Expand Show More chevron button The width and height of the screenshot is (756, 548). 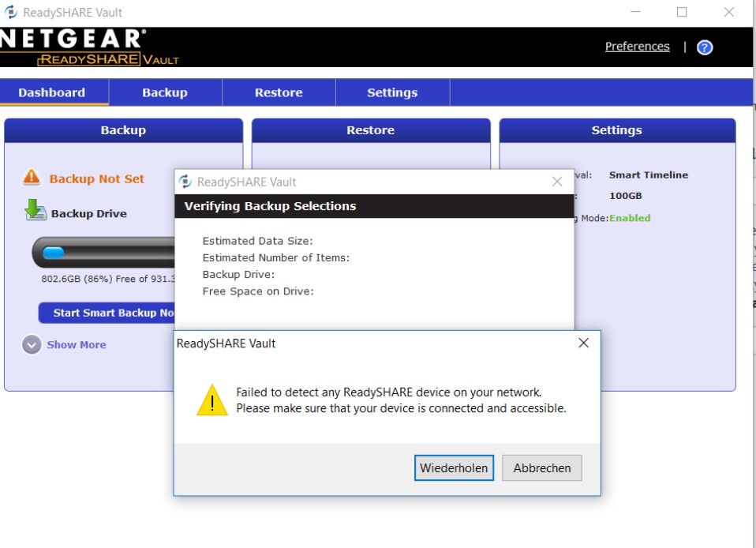tap(32, 344)
